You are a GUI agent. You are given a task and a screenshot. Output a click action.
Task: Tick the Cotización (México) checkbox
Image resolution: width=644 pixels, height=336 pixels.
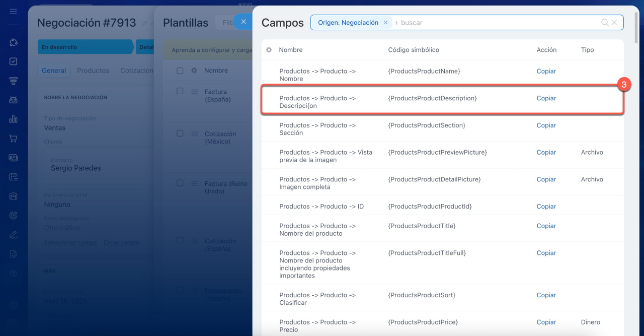point(180,133)
